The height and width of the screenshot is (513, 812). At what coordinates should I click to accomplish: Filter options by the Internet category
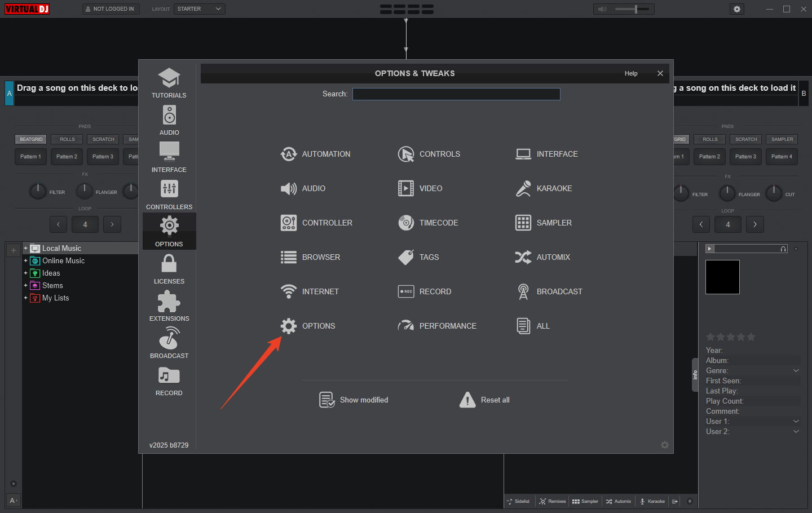click(310, 291)
